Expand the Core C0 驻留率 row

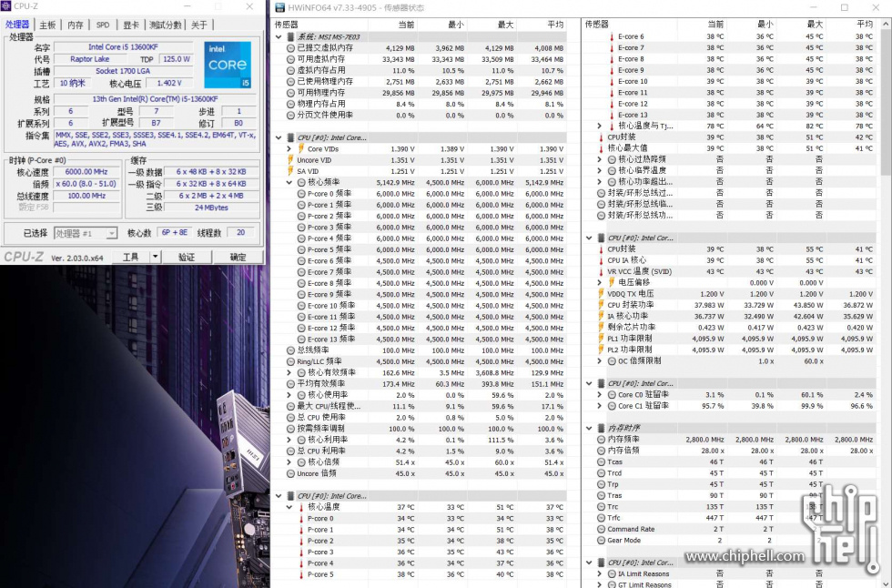[x=599, y=395]
